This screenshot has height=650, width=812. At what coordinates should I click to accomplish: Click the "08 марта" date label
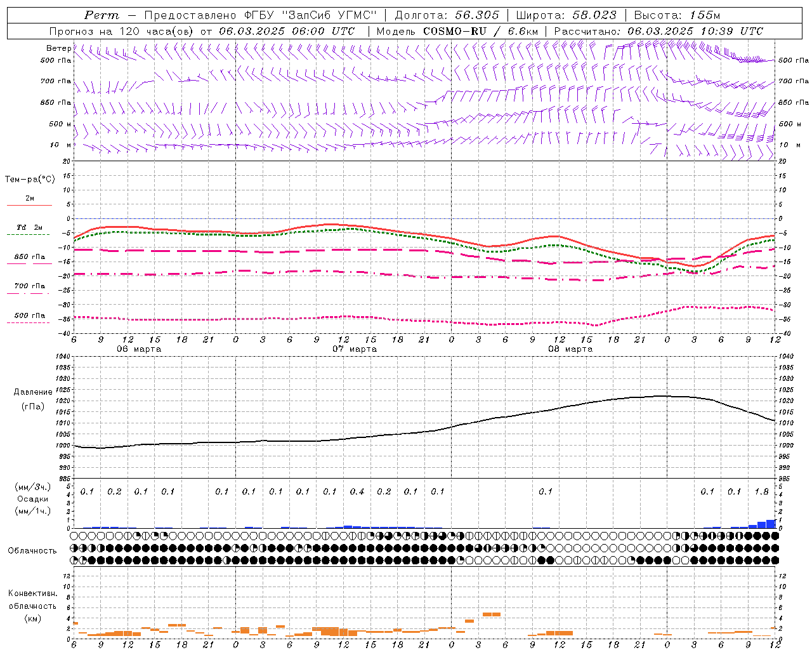570,349
